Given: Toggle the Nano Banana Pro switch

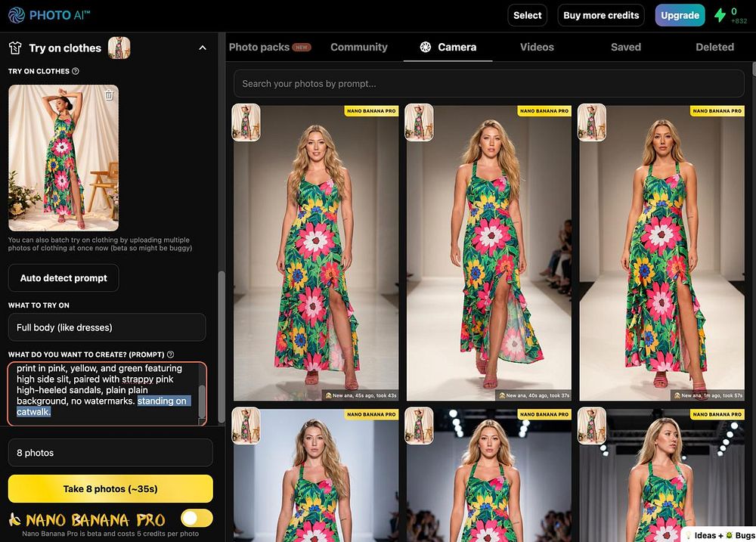Looking at the screenshot, I should click(197, 519).
